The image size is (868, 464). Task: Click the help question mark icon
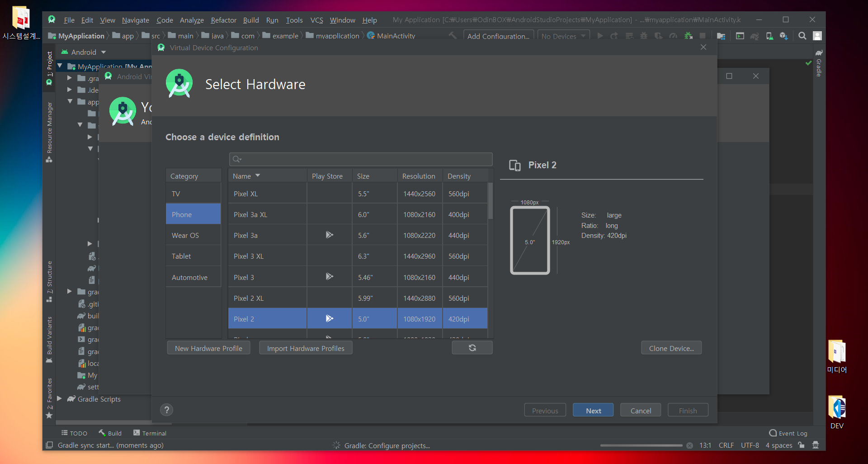click(x=167, y=410)
